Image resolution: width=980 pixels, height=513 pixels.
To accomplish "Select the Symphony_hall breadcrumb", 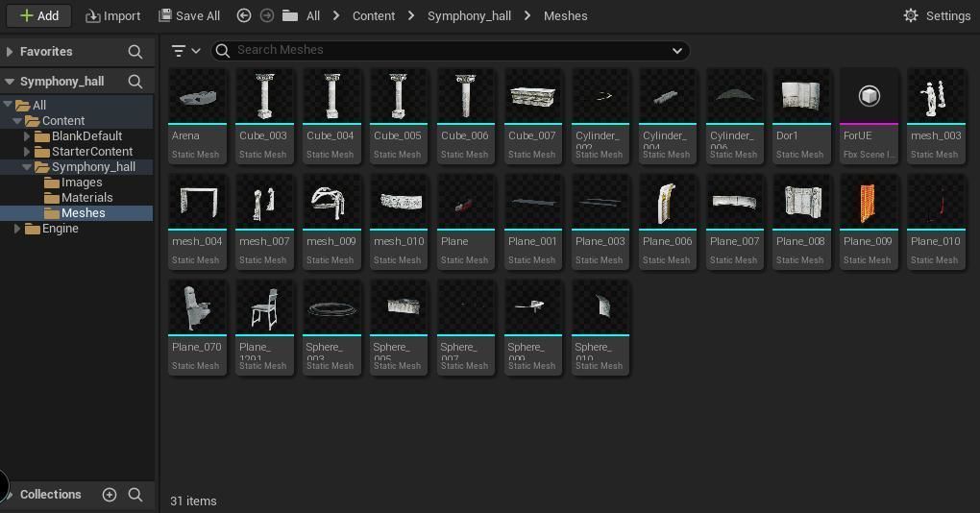I will pyautogui.click(x=470, y=15).
